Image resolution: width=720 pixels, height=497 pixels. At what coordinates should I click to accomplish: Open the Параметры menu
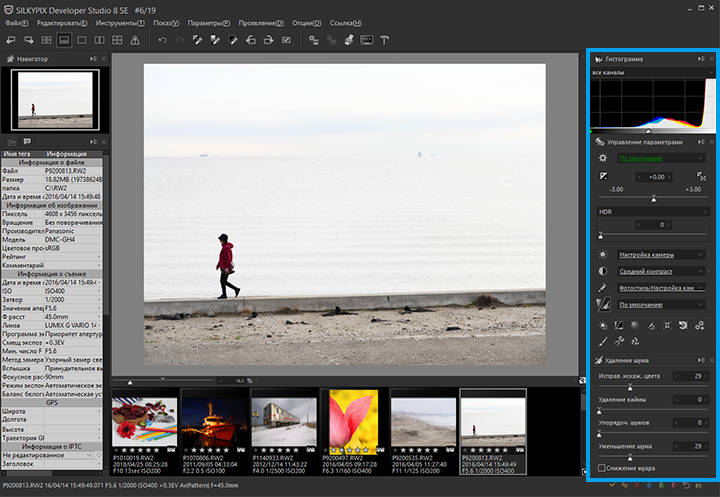pyautogui.click(x=209, y=23)
